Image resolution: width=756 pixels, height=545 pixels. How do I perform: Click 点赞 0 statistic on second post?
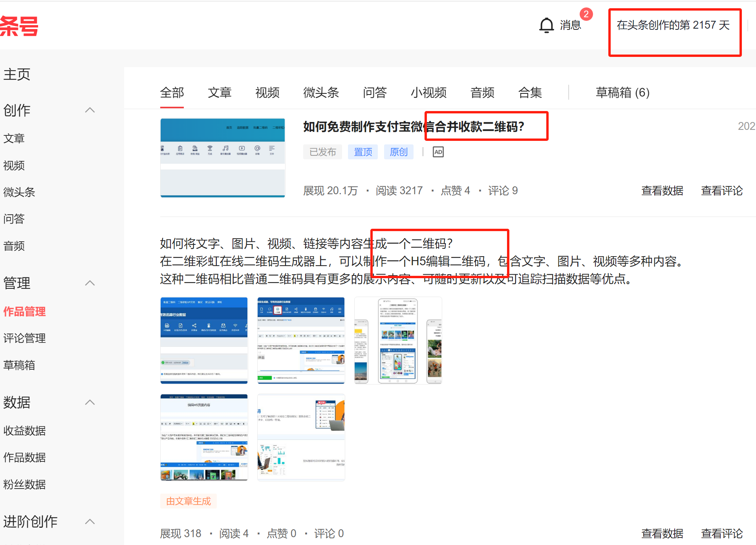[281, 534]
